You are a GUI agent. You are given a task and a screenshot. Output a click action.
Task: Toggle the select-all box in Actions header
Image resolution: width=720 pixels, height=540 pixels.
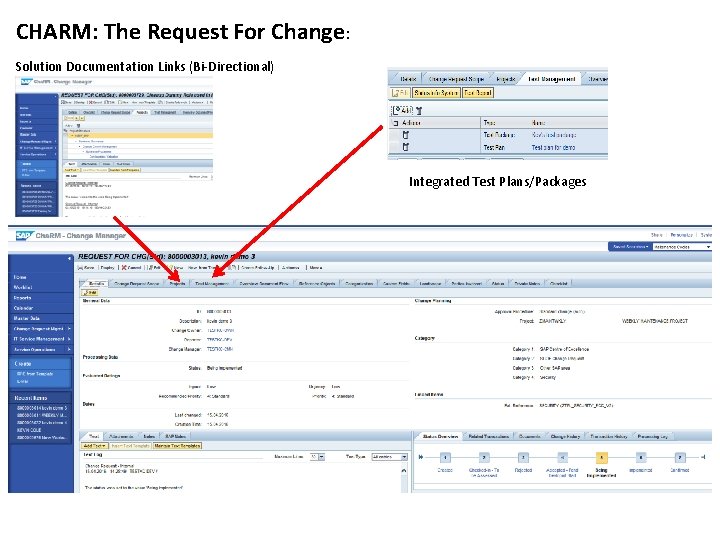pyautogui.click(x=395, y=123)
